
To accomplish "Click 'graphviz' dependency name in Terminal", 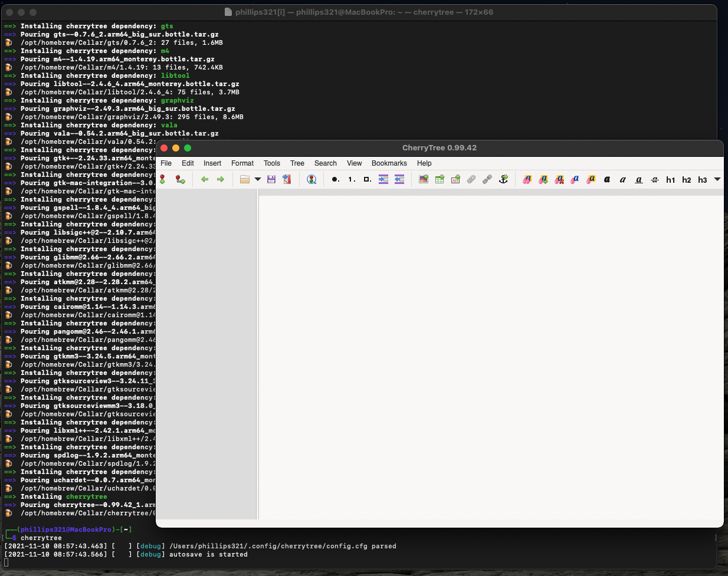I will pyautogui.click(x=178, y=100).
